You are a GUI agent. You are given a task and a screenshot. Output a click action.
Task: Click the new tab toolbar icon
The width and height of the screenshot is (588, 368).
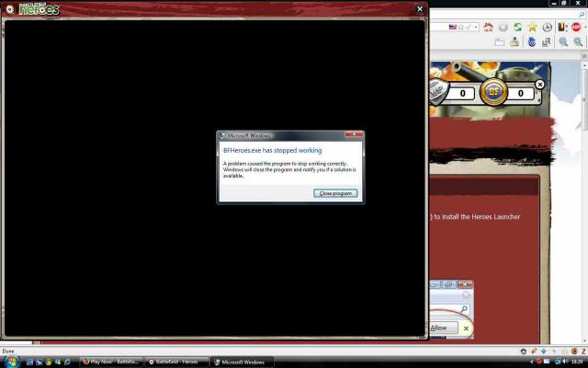coord(500,42)
